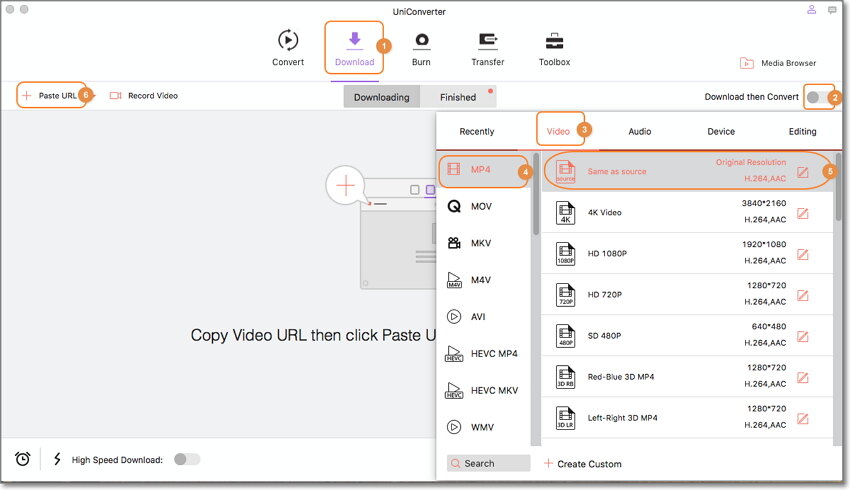Open the schedule alarm clock icon
This screenshot has height=490, width=850.
23,459
